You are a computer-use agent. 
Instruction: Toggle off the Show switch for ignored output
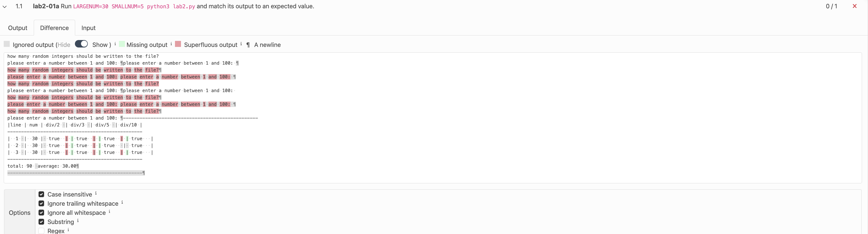[x=81, y=44]
